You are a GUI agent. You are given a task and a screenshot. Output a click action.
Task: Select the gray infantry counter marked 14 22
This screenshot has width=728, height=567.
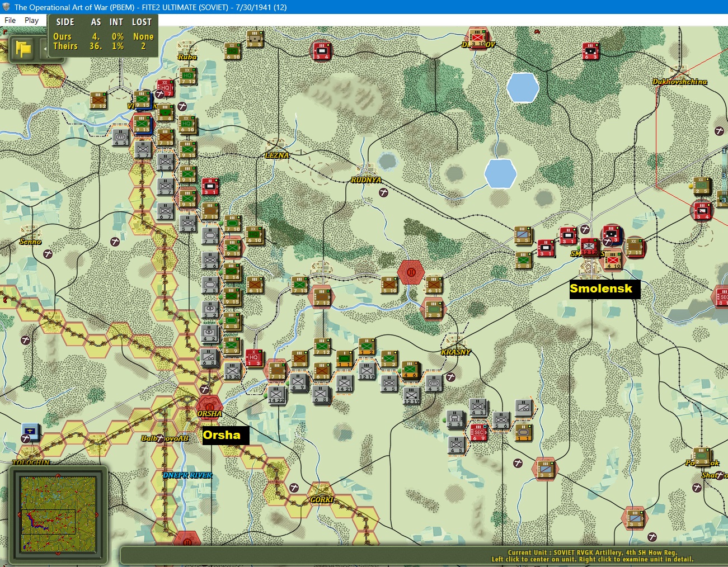pos(277,394)
